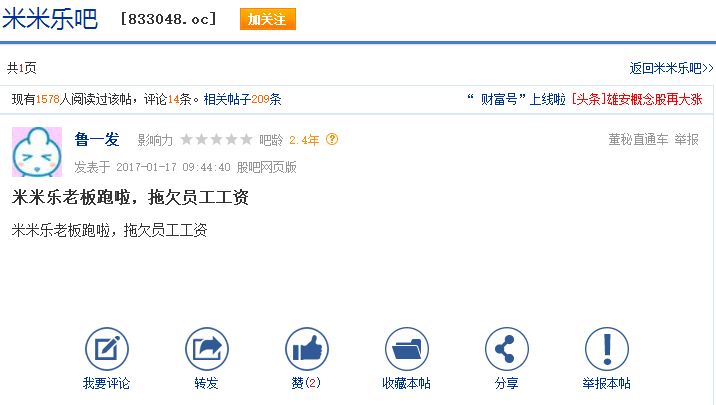Viewport: 716px width, 405px height.
Task: Click the 赞 thumbs-up icon
Action: (307, 349)
